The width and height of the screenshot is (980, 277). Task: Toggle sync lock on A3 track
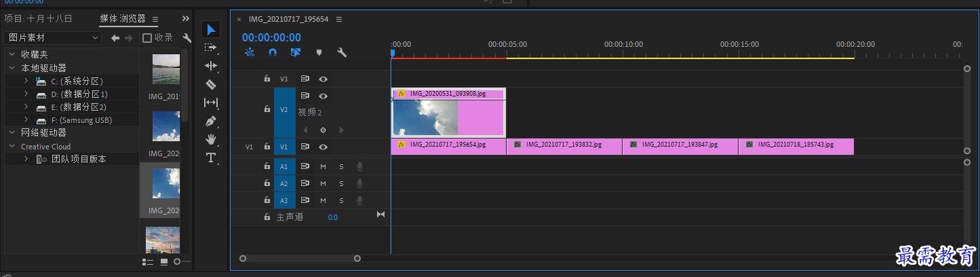pos(305,200)
